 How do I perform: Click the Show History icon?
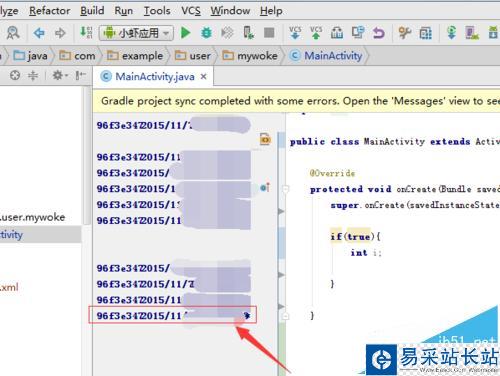[337, 33]
